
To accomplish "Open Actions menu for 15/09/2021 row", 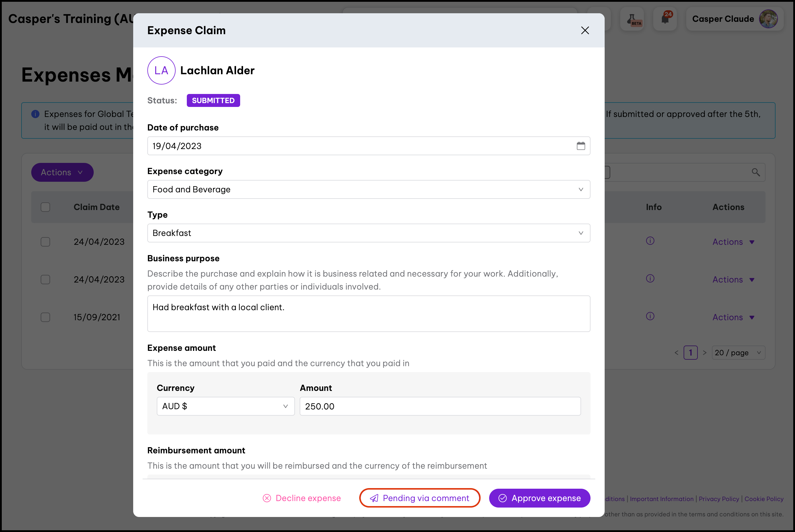I will coord(733,317).
